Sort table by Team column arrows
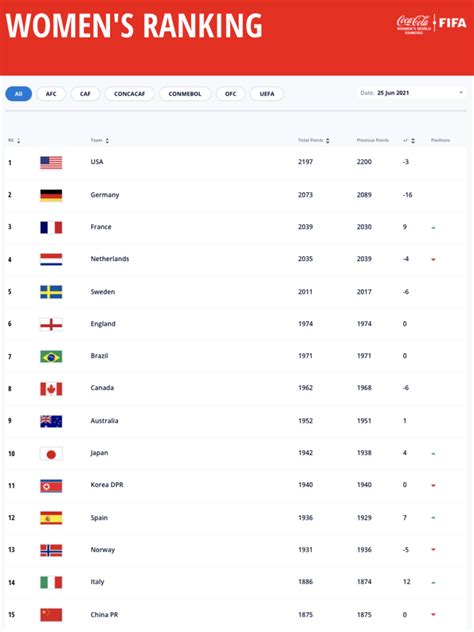This screenshot has height=632, width=474. pyautogui.click(x=107, y=141)
